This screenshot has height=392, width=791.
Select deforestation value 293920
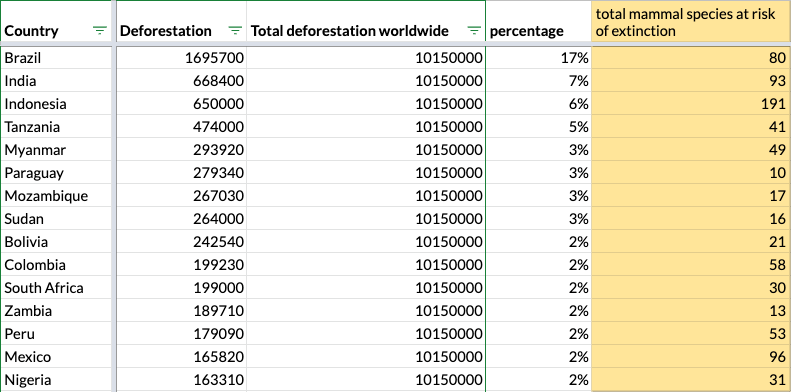pos(182,149)
